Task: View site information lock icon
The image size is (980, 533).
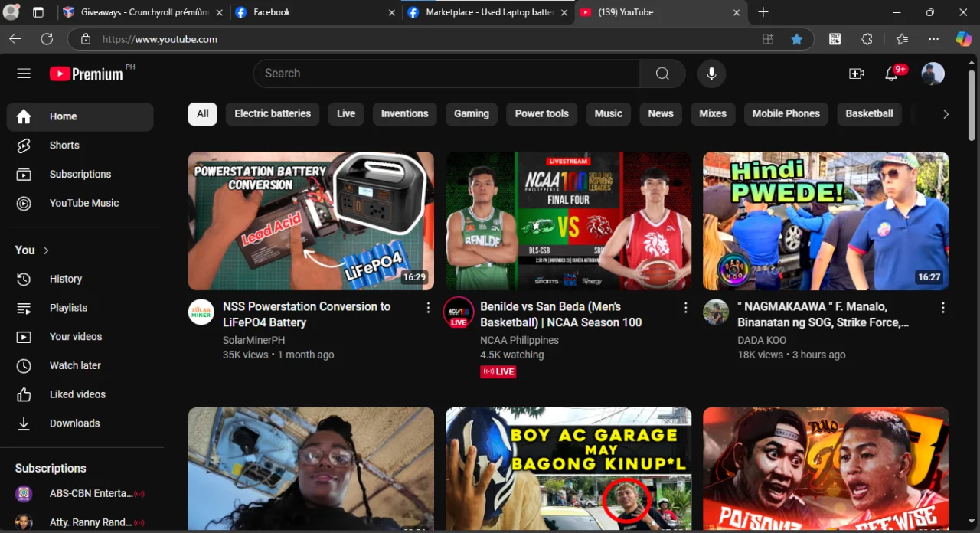Action: 86,39
